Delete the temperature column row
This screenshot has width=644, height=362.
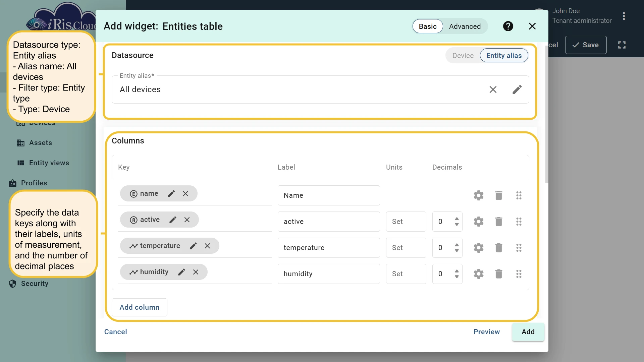coord(499,248)
